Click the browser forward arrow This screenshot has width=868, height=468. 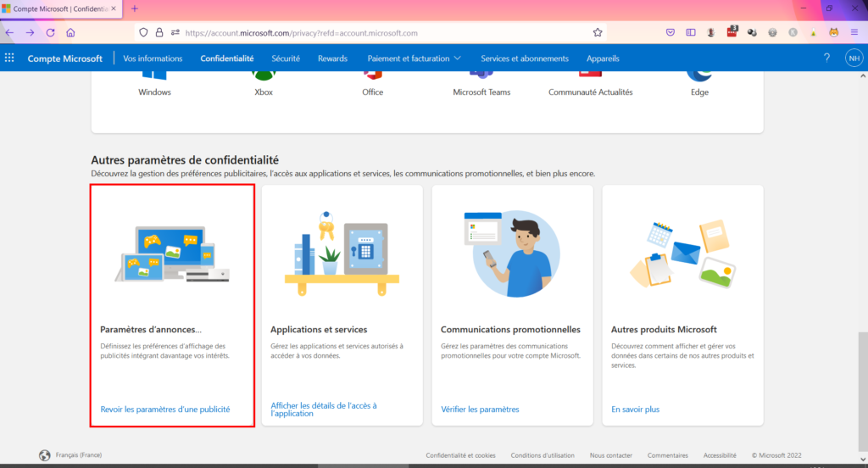[30, 33]
